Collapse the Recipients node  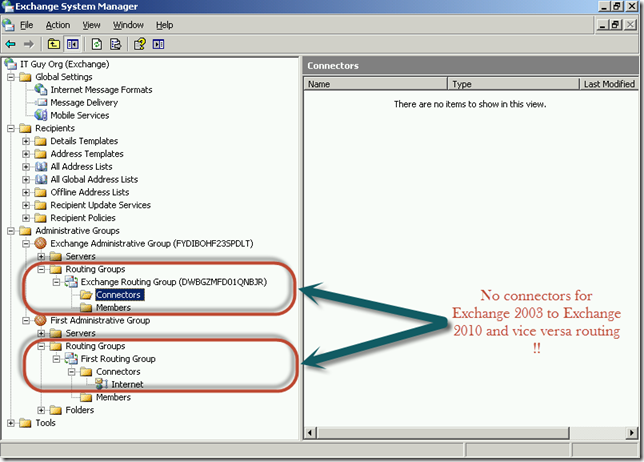click(11, 128)
